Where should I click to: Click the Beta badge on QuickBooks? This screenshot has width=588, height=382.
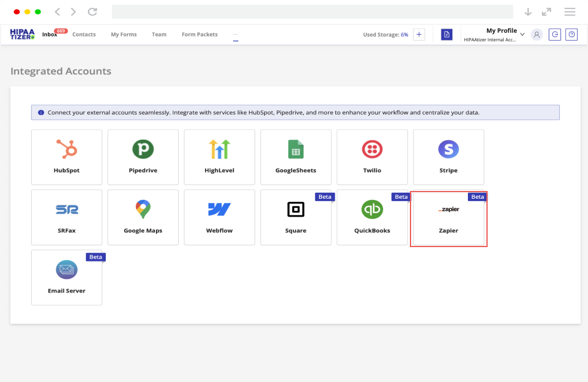[401, 196]
